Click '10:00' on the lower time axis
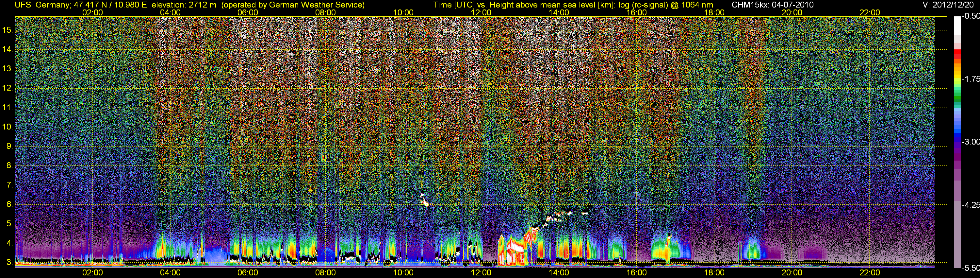The image size is (980, 278). pos(403,273)
